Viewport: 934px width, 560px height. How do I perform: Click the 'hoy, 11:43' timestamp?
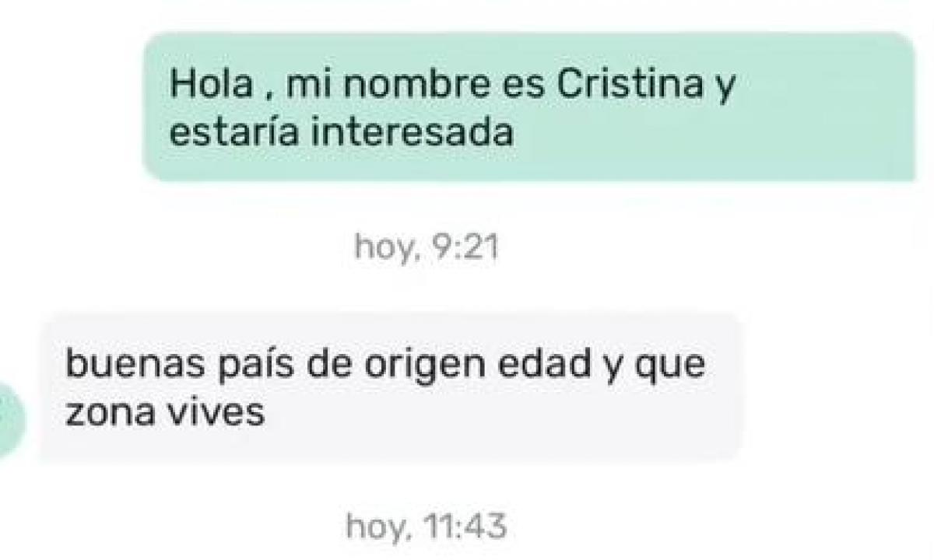pyautogui.click(x=426, y=528)
